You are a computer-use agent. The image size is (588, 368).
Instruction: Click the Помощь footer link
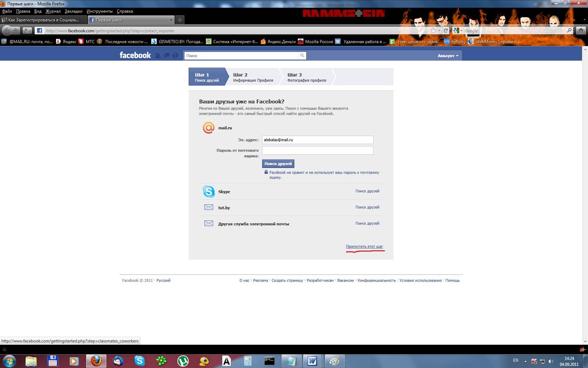click(453, 280)
